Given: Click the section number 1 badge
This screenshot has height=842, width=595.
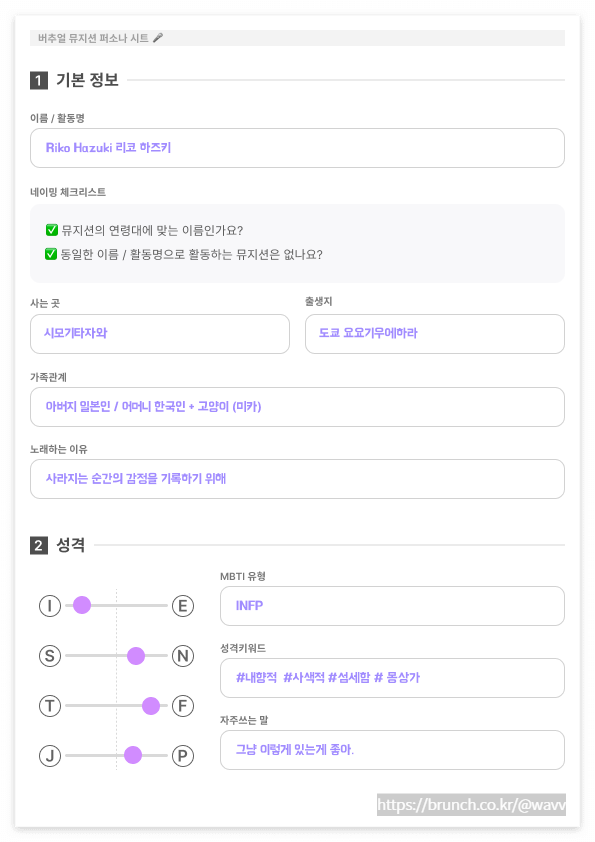Looking at the screenshot, I should pyautogui.click(x=39, y=81).
